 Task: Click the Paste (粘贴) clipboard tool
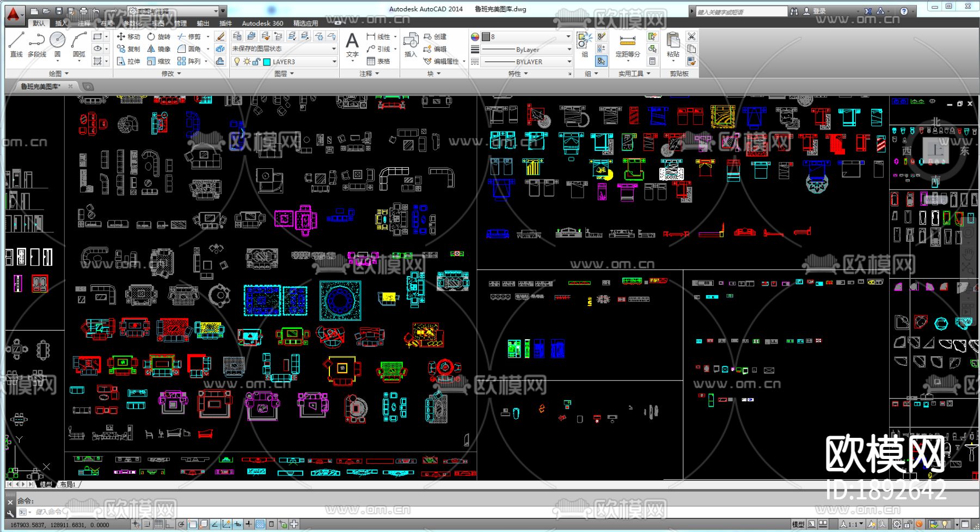point(673,45)
